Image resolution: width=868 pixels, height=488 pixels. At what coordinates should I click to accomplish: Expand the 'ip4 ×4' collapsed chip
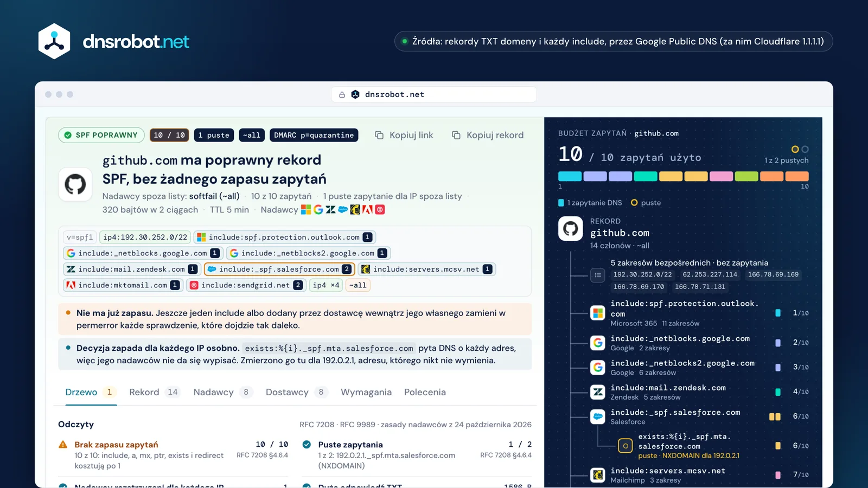326,285
